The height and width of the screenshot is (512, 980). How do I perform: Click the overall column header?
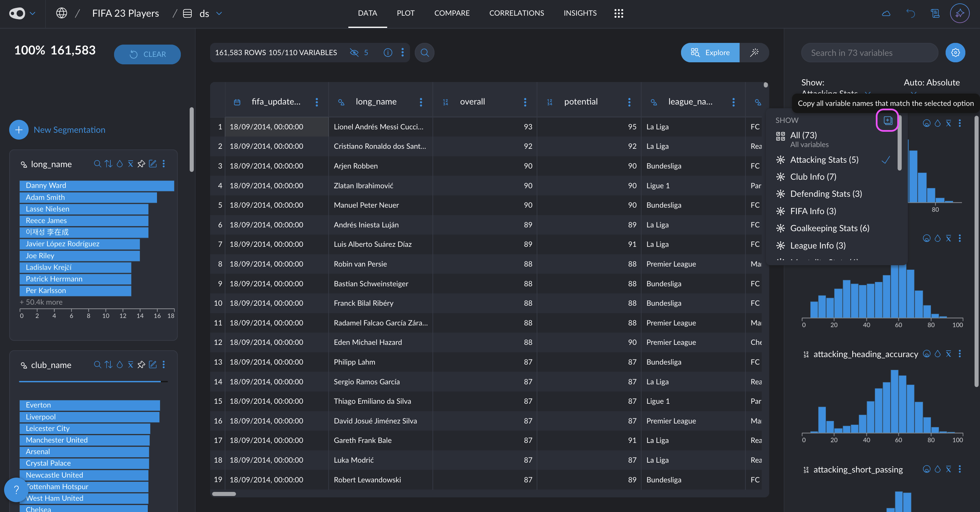472,102
